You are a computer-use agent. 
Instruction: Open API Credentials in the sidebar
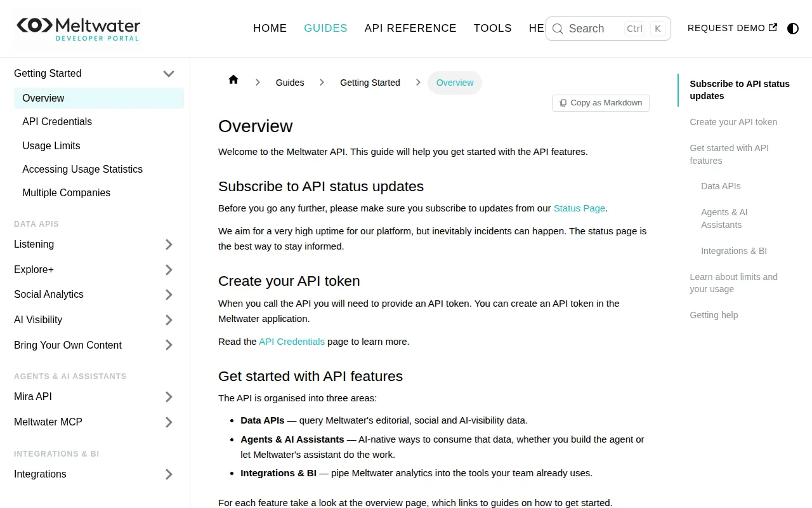[x=57, y=122]
